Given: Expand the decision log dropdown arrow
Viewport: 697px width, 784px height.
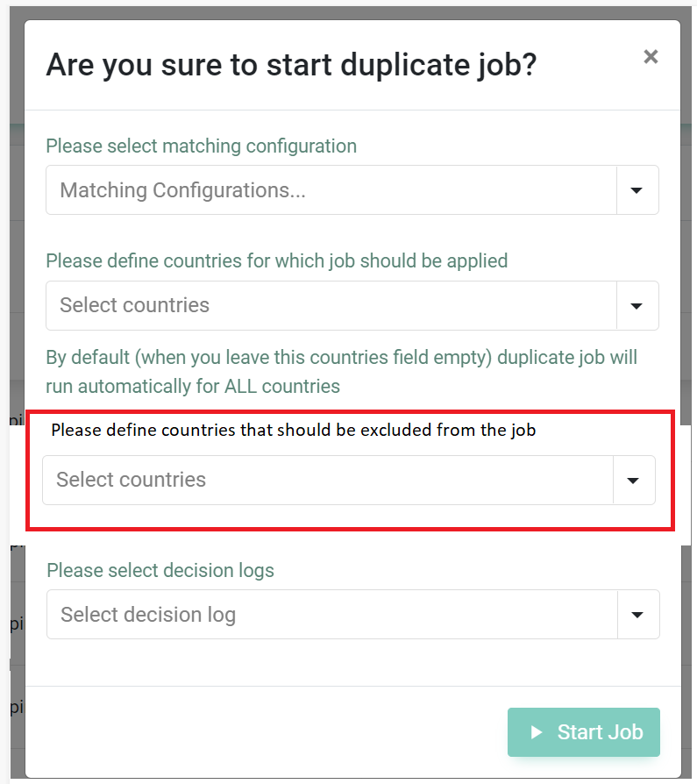Looking at the screenshot, I should click(638, 615).
